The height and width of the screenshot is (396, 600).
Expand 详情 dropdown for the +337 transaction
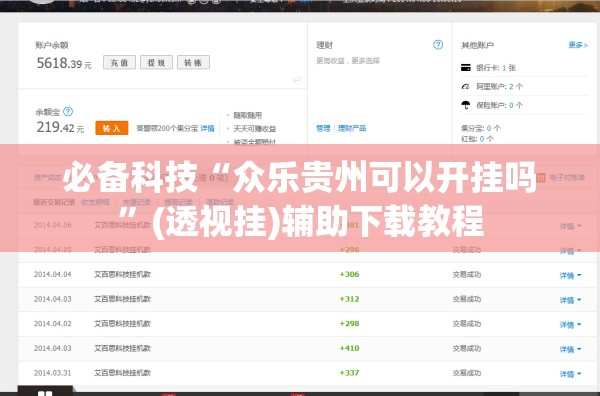570,373
